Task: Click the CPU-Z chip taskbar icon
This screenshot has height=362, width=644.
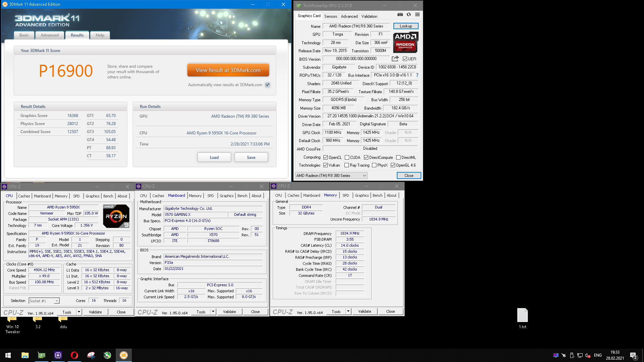Action: pyautogui.click(x=58, y=355)
